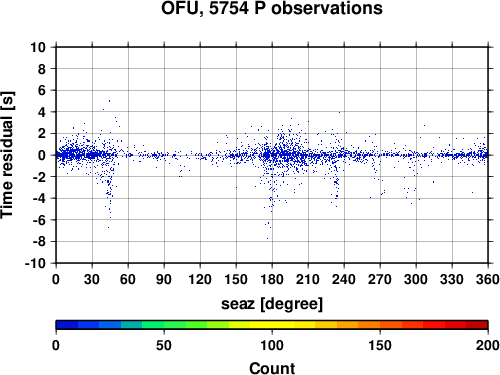Click the seaz [degree] x-axis label
500x375 pixels.
tap(272, 304)
